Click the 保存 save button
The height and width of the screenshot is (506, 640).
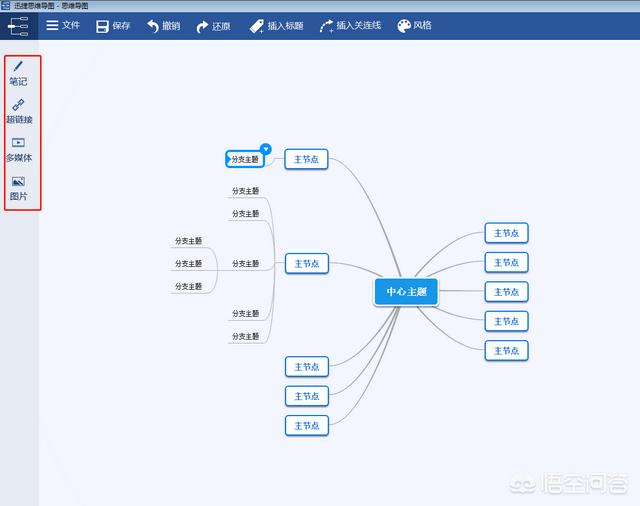(112, 25)
